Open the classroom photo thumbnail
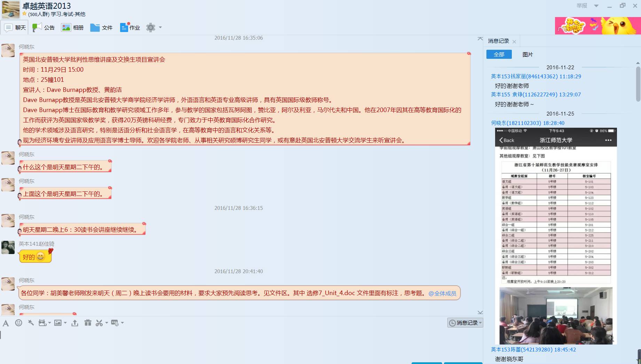Viewport: 641px width, 364px height. (x=556, y=315)
